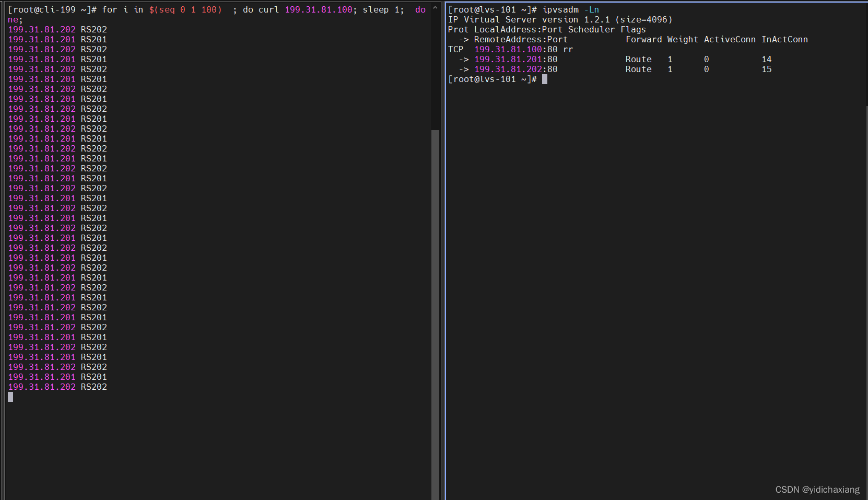
Task: Click the Flags header
Action: coord(634,30)
